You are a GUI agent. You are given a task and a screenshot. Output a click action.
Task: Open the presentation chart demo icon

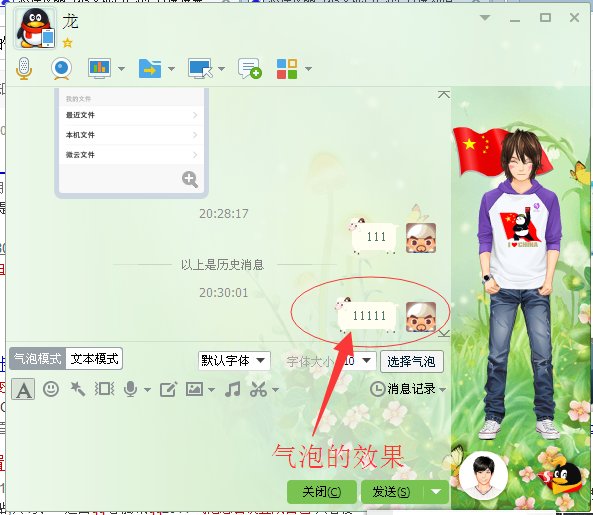(99, 68)
